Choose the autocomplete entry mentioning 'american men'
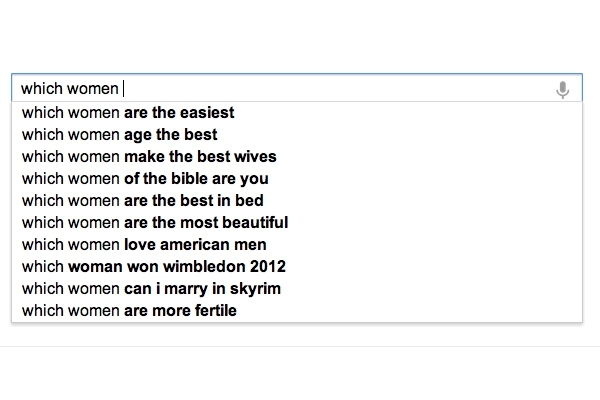This screenshot has height=400, width=600. coord(297,245)
